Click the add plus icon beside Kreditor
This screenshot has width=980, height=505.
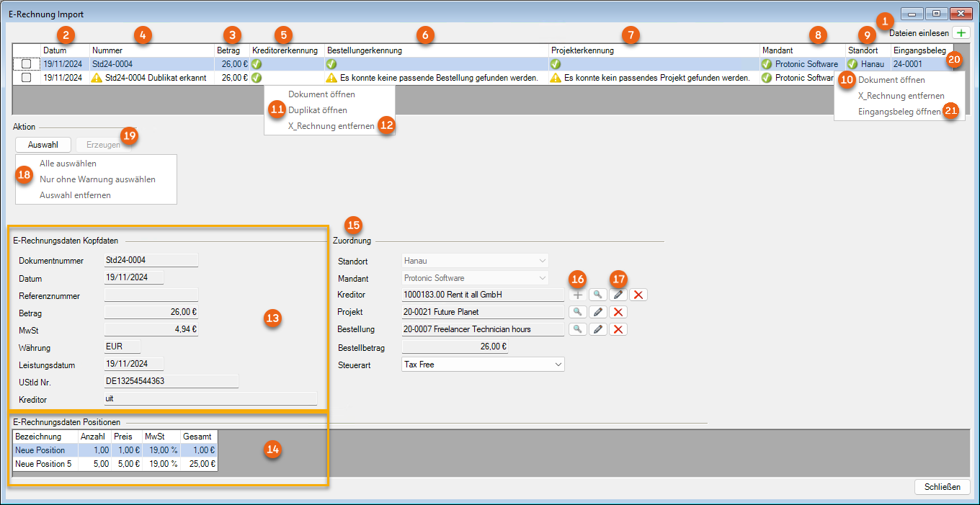coord(577,295)
